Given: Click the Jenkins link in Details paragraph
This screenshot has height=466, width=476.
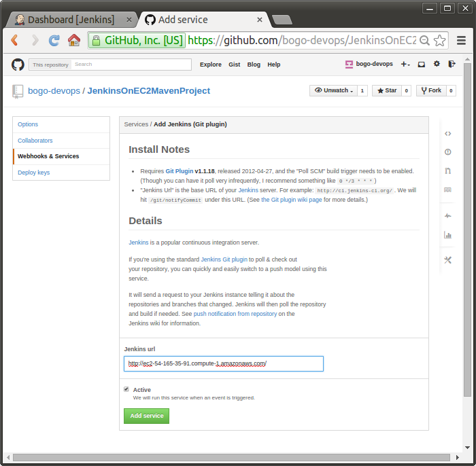Looking at the screenshot, I should (139, 243).
